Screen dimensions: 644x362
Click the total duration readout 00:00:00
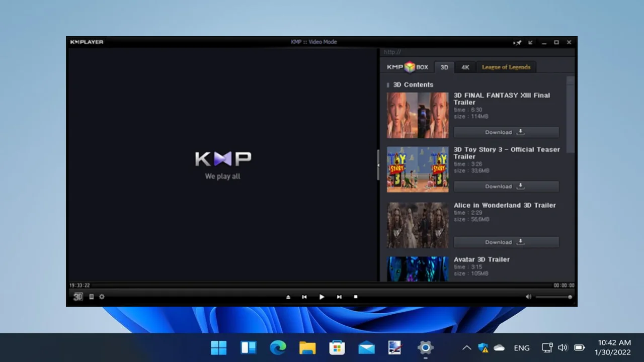(563, 286)
